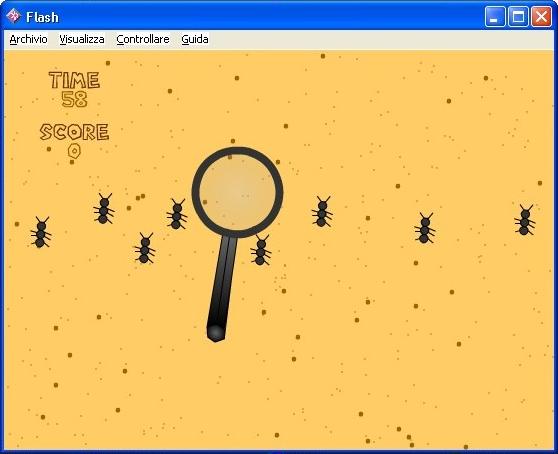Click the rightmost ant near window edge

click(x=525, y=220)
